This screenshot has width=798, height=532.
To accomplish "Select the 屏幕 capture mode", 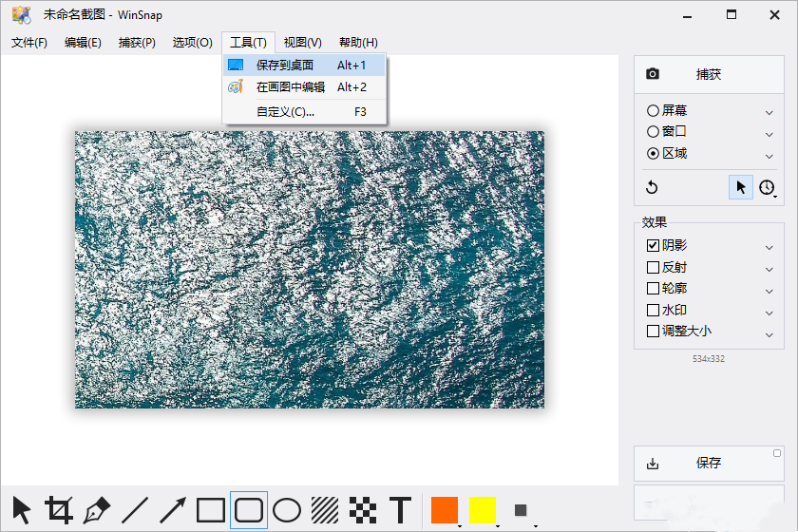I will point(667,110).
